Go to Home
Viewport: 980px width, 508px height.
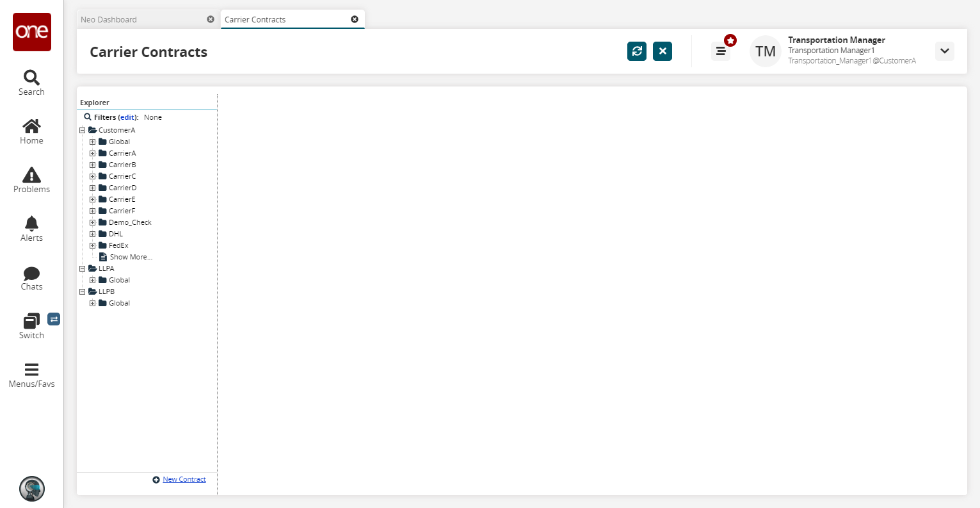[31, 132]
